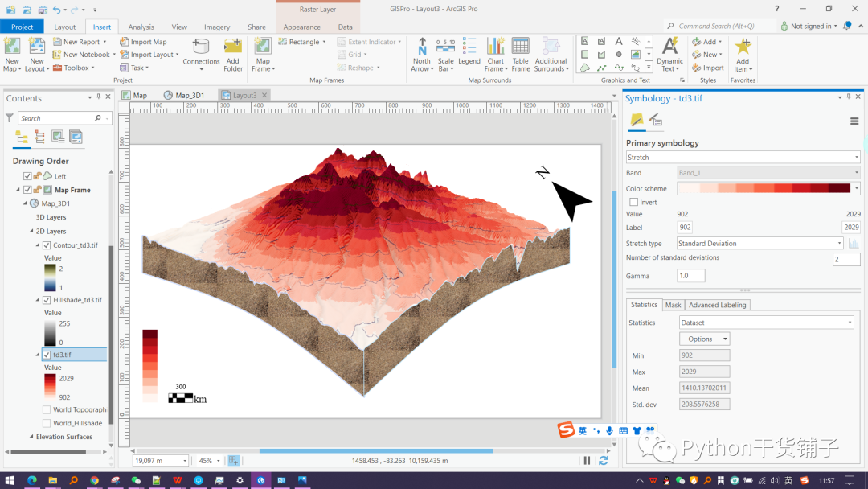Open the symbology Primary symbology tab icon
This screenshot has height=489, width=868.
point(637,120)
